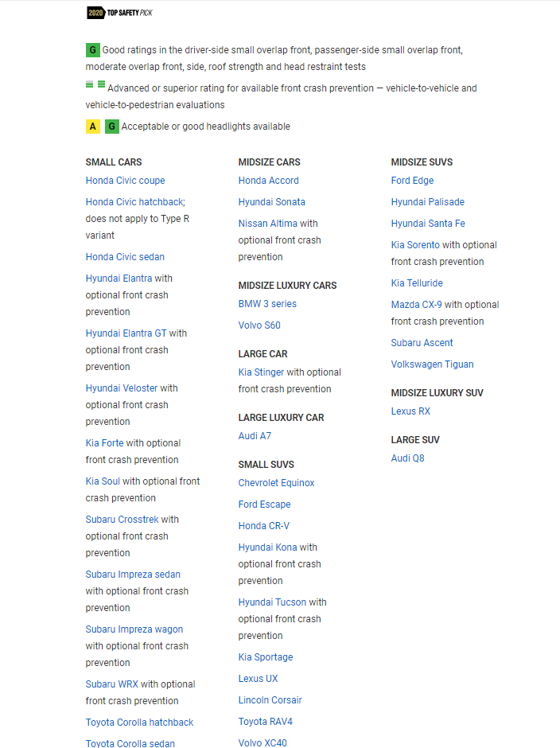Open the BMW 3 series link
This screenshot has height=748, width=560.
pos(267,304)
